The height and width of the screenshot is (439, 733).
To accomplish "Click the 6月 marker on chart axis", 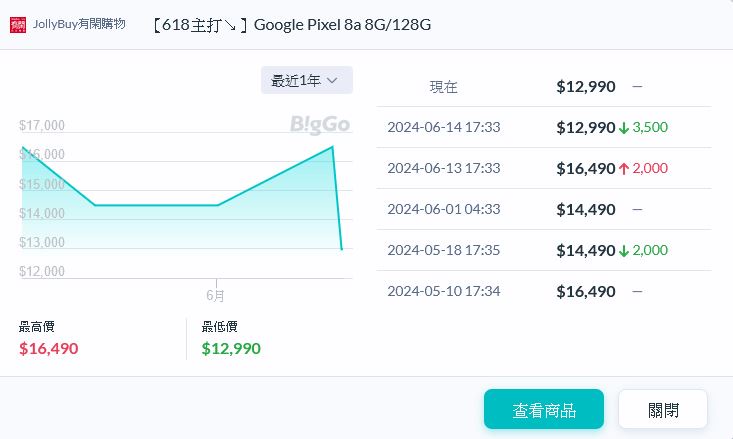I will click(215, 295).
